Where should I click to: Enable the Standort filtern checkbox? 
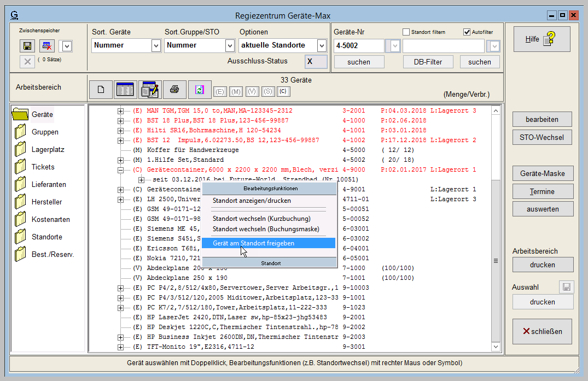coord(406,32)
